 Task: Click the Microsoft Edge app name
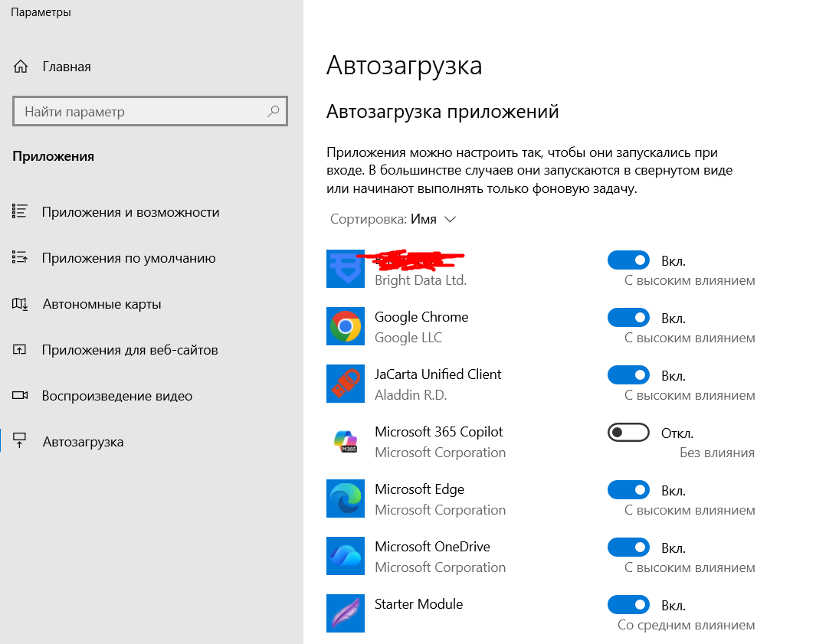420,489
